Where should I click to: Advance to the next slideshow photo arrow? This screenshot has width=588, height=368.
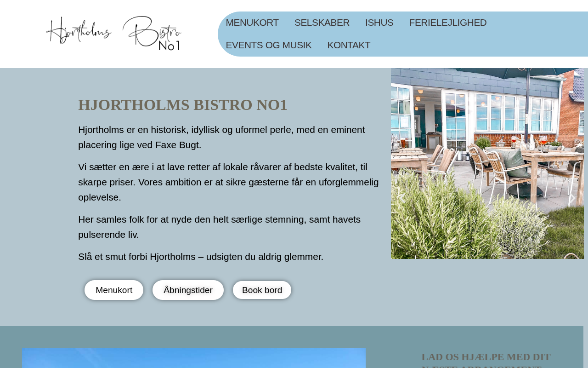(x=572, y=198)
